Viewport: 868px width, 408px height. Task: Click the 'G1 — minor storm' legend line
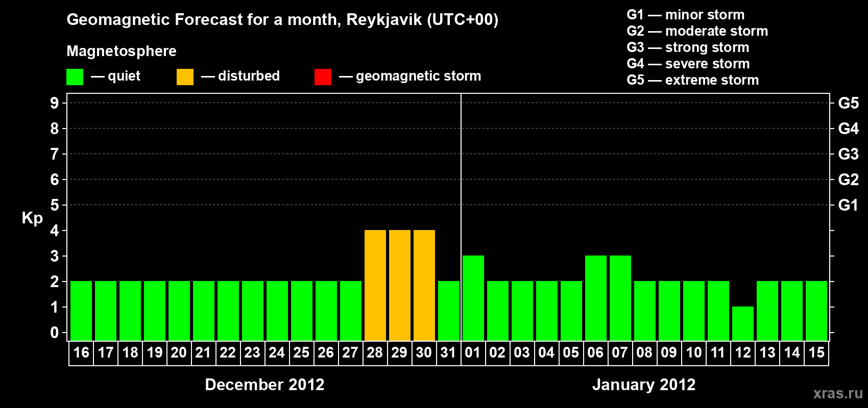point(686,15)
